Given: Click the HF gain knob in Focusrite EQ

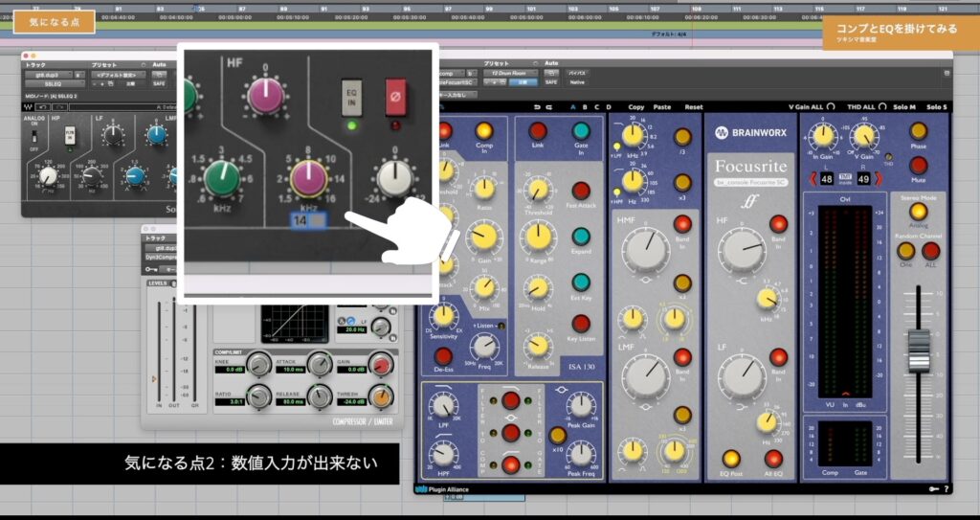Looking at the screenshot, I should pyautogui.click(x=742, y=250).
